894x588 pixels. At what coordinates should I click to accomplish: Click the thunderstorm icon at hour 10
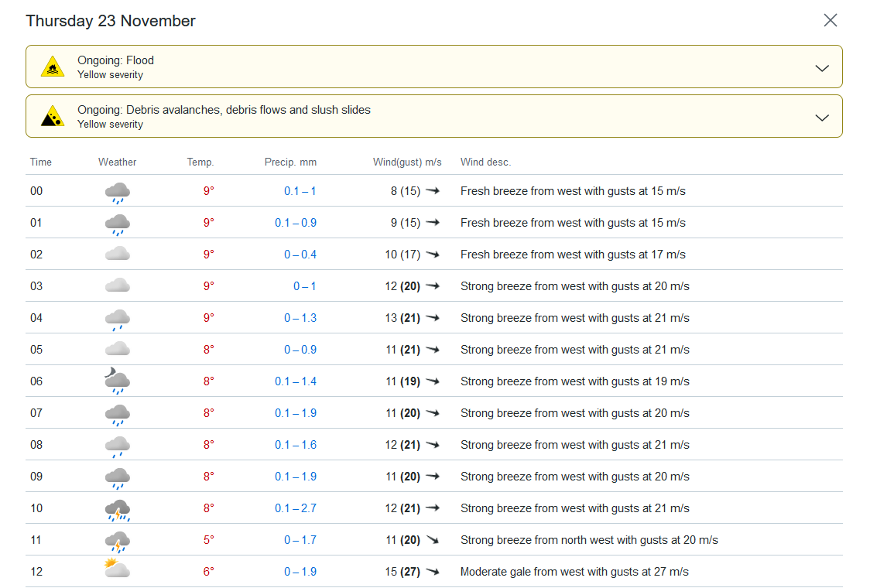pos(117,509)
